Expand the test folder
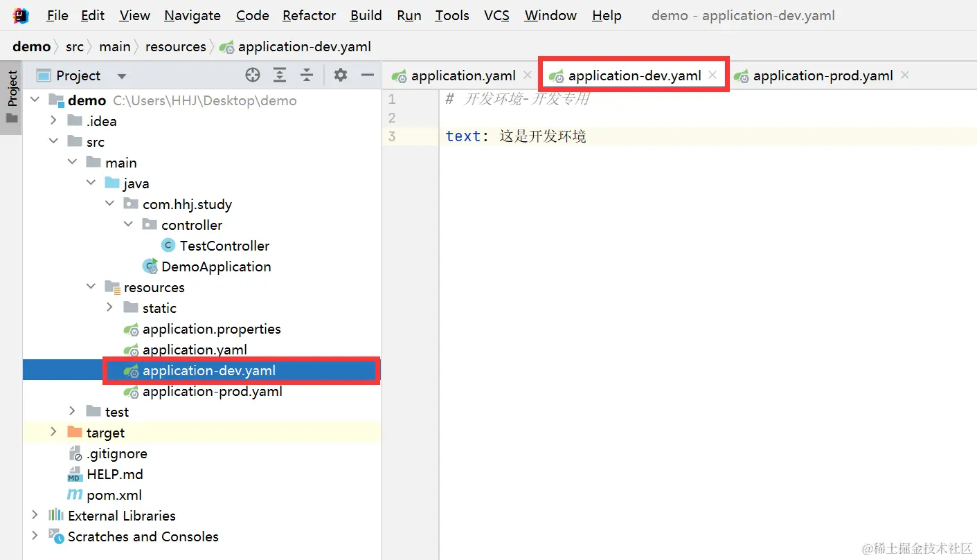Image resolution: width=977 pixels, height=560 pixels. (x=72, y=411)
